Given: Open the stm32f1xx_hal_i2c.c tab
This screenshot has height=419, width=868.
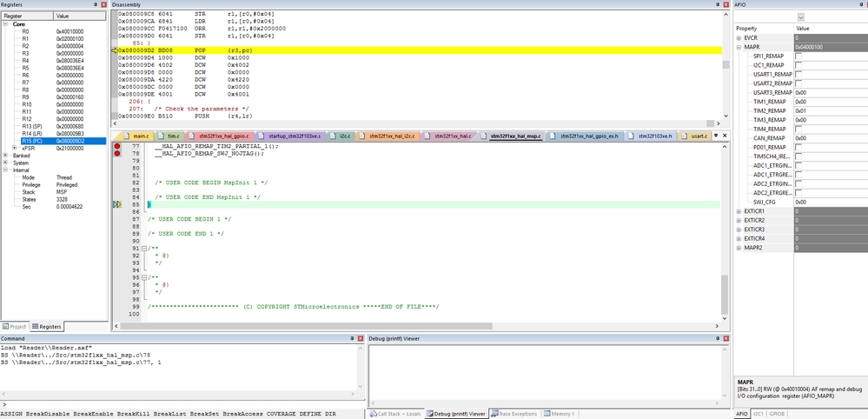Looking at the screenshot, I should (x=388, y=136).
